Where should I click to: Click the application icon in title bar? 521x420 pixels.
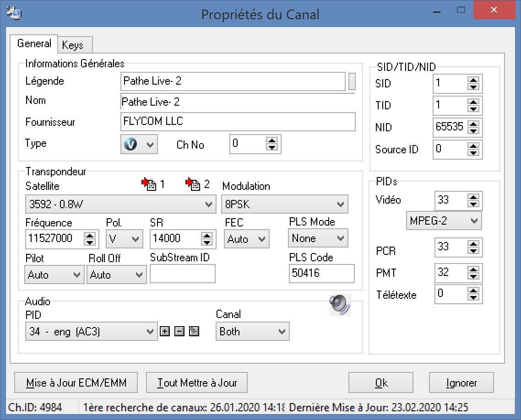[15, 13]
